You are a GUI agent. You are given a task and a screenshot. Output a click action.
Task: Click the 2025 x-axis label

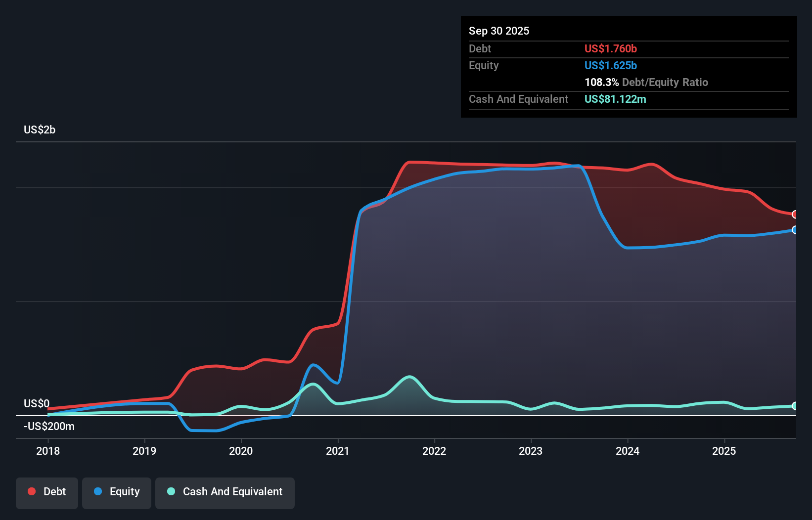tap(724, 451)
